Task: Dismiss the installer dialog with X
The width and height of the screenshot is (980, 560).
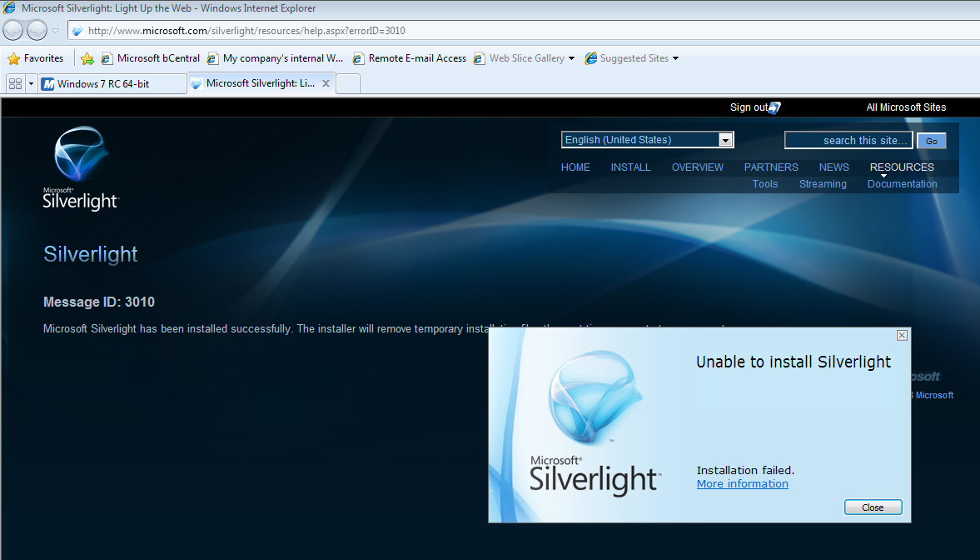Action: pyautogui.click(x=902, y=335)
